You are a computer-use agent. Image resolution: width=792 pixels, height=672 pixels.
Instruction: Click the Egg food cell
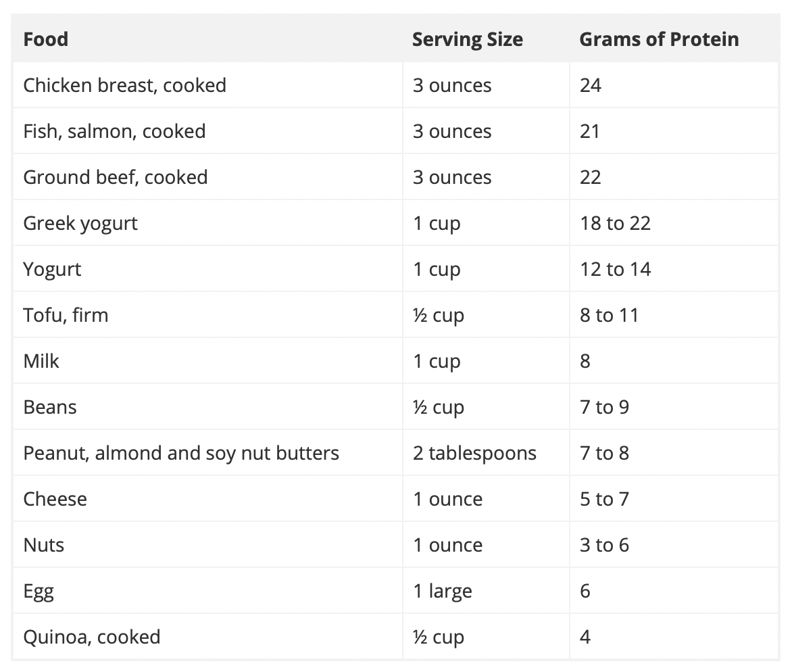(x=39, y=591)
